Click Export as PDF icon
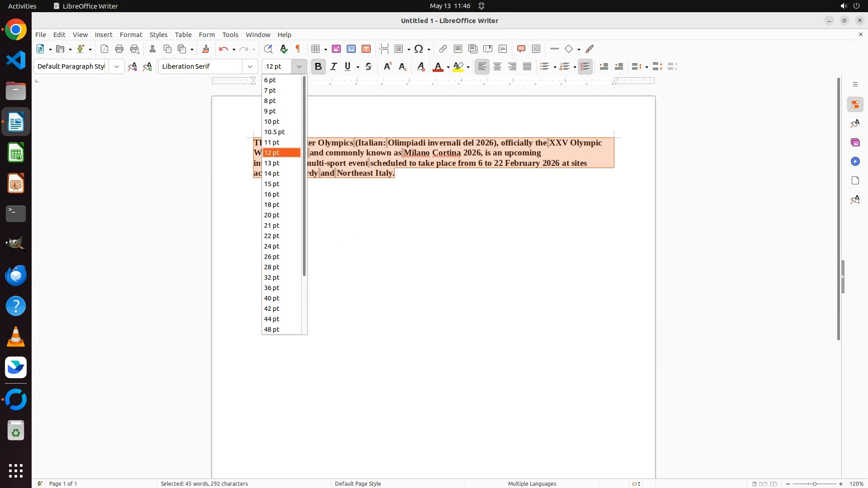868x488 pixels. pos(104,49)
